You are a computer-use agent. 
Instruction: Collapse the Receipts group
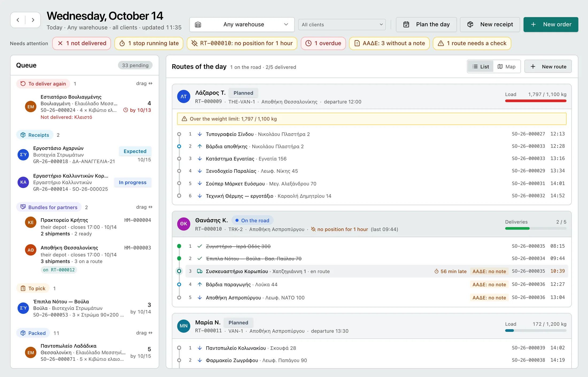point(35,135)
